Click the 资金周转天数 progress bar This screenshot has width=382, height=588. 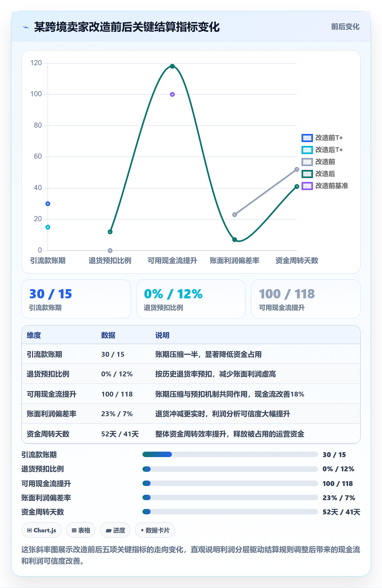click(x=230, y=512)
